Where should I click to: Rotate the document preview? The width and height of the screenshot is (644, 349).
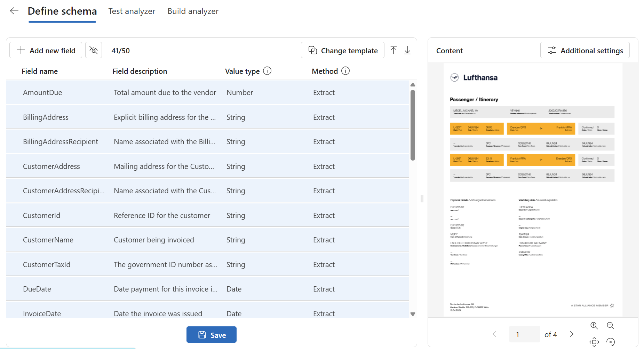pyautogui.click(x=611, y=342)
